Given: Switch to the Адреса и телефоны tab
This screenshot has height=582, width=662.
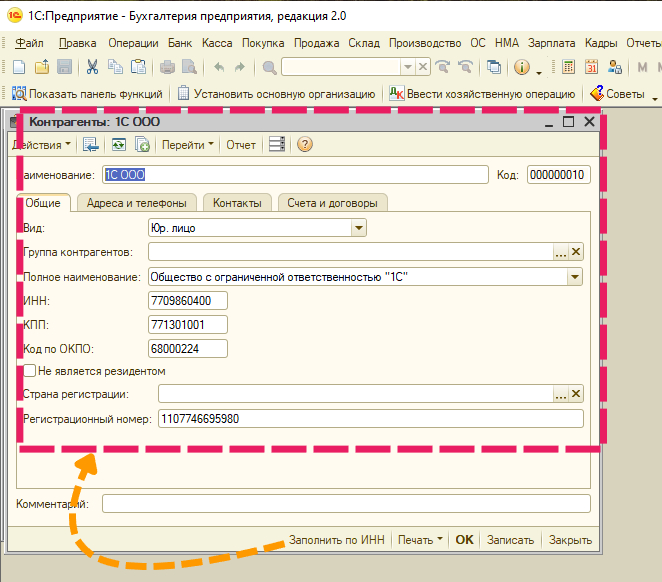Looking at the screenshot, I should tap(137, 203).
